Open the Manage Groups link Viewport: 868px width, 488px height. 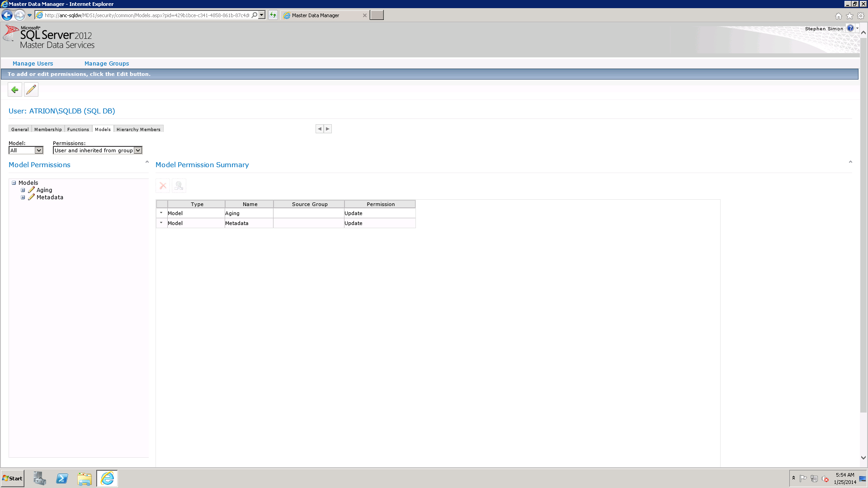point(107,64)
